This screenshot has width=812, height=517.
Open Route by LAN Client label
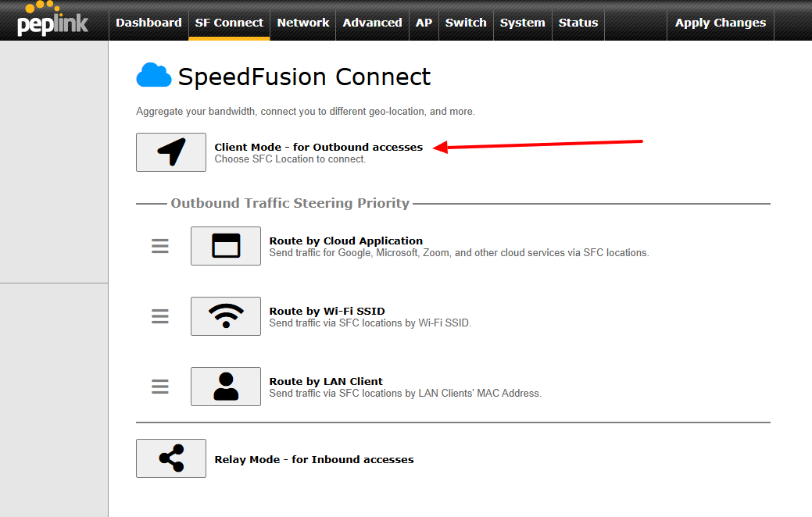pyautogui.click(x=326, y=382)
